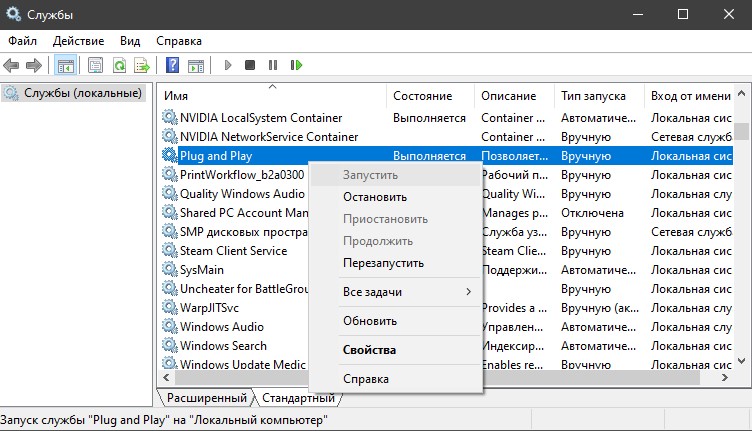Select the SMP дисковых пространств service
Viewport: 752px width, 431px height.
[244, 232]
